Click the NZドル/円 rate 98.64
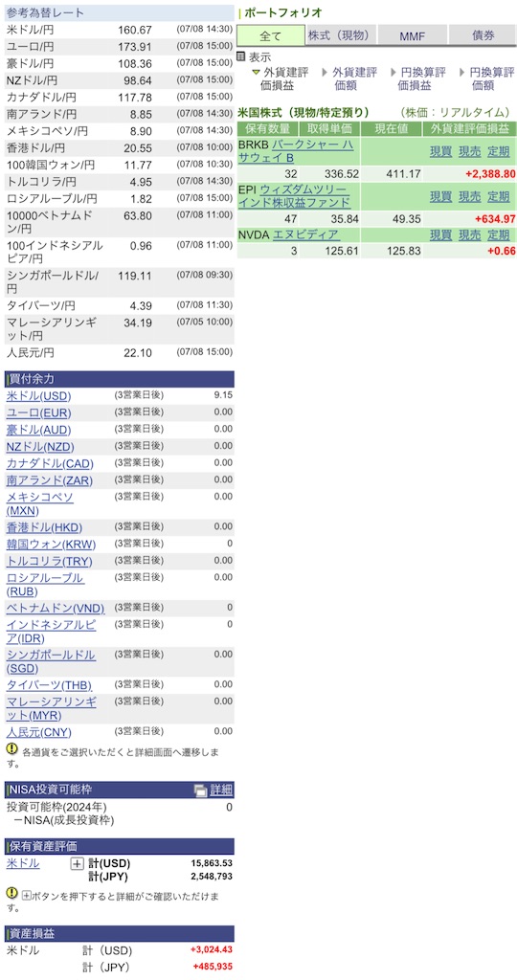 (x=138, y=80)
